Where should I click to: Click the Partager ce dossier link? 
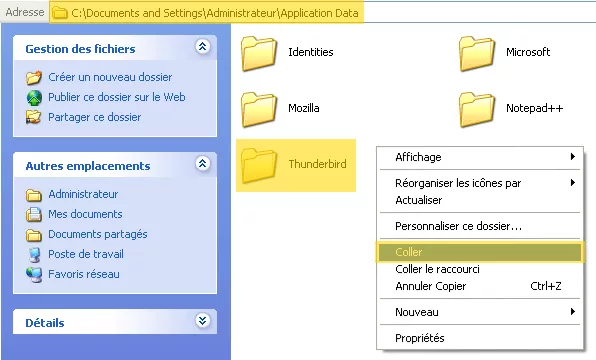(x=95, y=117)
